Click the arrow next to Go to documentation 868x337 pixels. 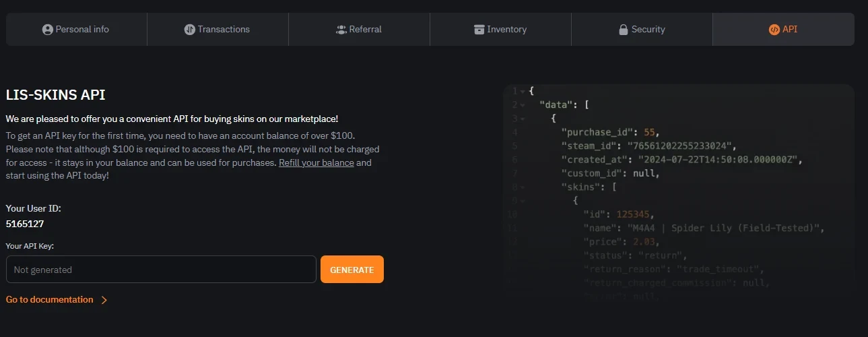tap(104, 300)
